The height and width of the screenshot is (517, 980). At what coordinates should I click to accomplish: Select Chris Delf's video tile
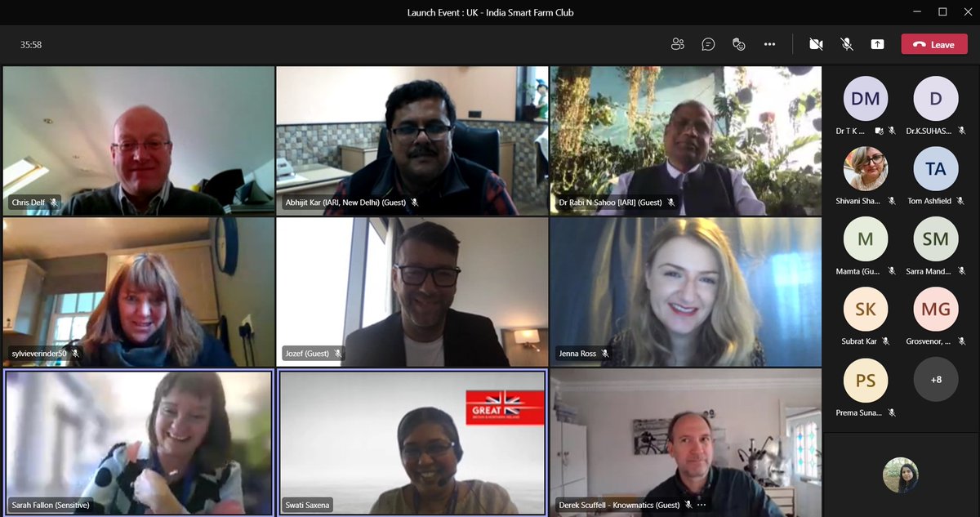coord(139,140)
